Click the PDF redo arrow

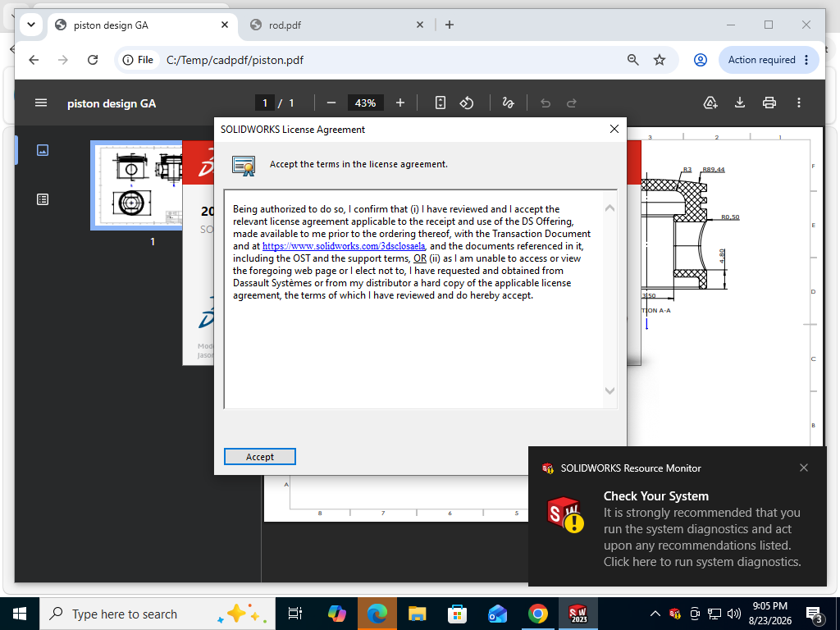coord(572,103)
